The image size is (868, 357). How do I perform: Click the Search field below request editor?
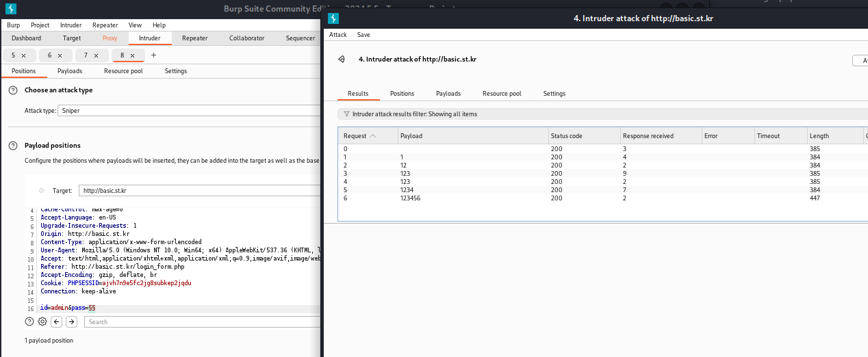click(x=202, y=321)
